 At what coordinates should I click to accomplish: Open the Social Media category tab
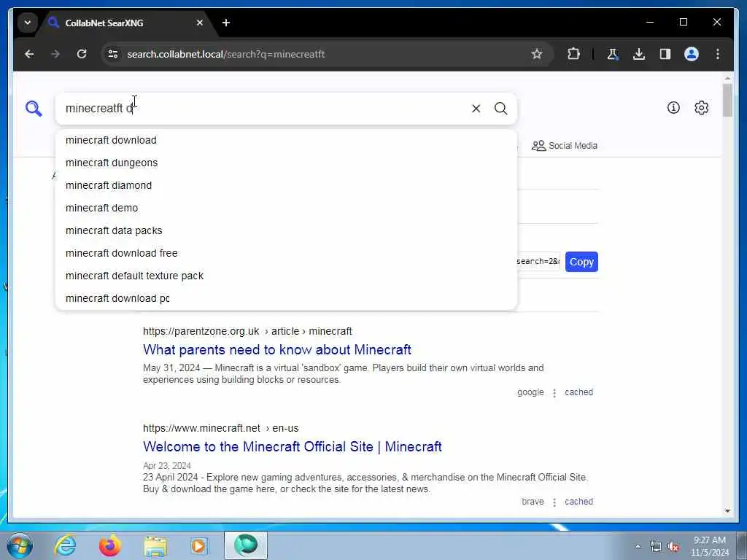565,146
